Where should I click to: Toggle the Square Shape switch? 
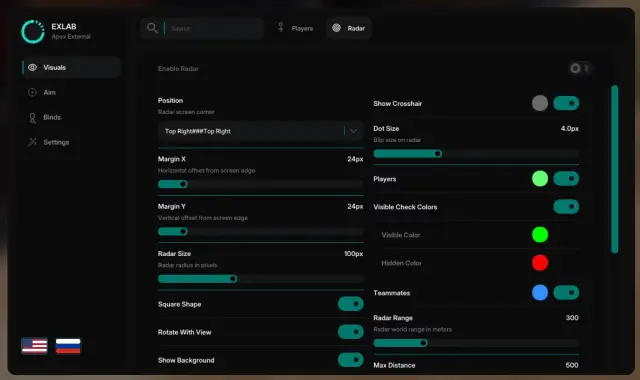351,304
